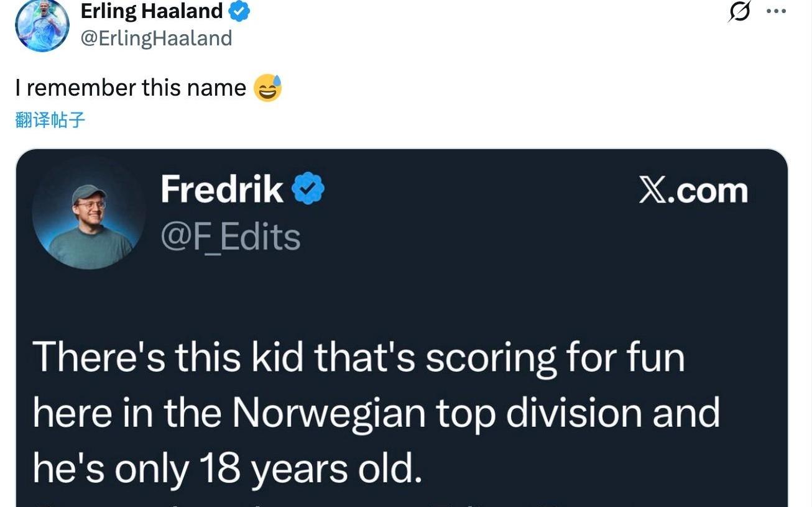Click "There's this kid that's scoring" text line
Screen dimensions: 812x507
358,358
